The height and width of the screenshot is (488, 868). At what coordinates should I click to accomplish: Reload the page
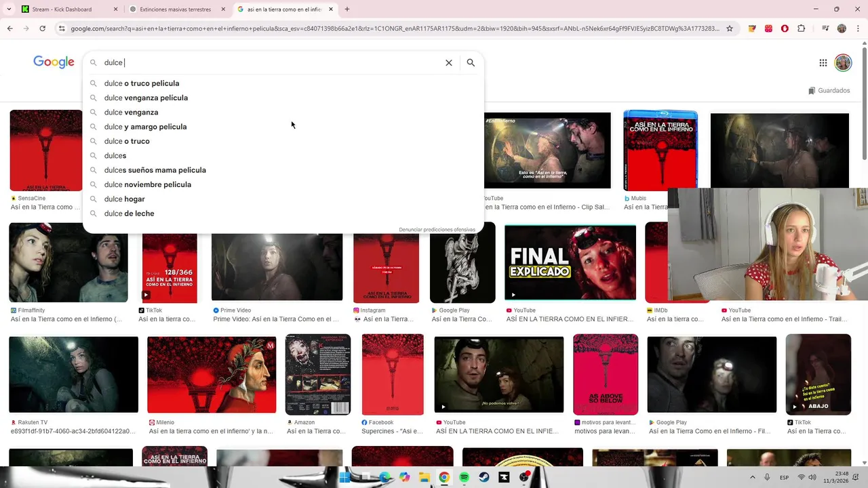42,28
